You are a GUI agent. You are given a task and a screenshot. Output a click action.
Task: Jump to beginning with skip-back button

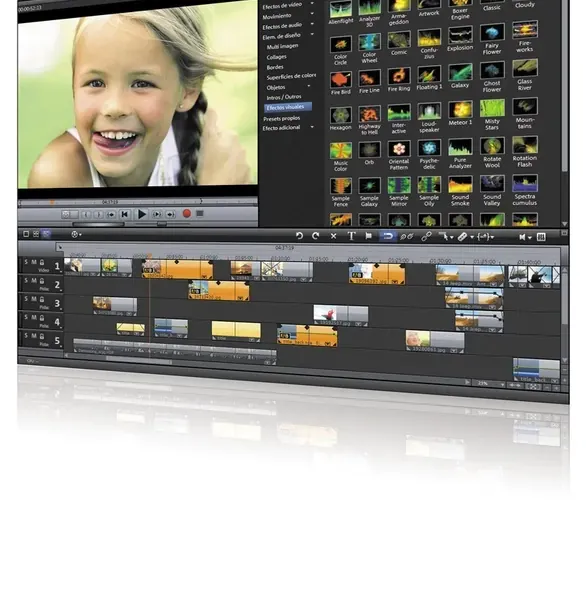(124, 214)
